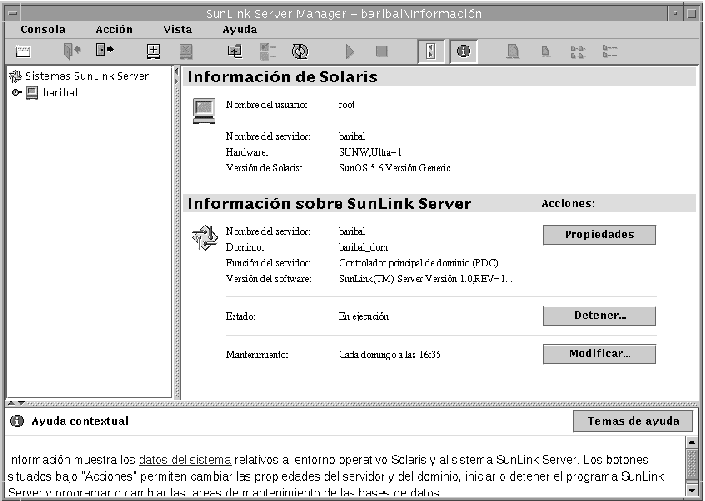Click down arrow on help pane splitter
Image resolution: width=705 pixels, height=501 pixels.
tap(21, 403)
